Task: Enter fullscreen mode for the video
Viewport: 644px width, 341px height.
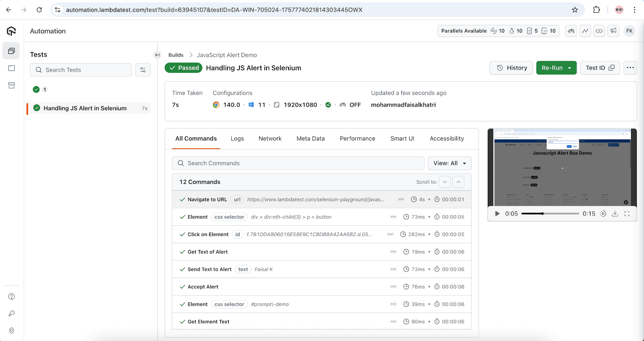Action: (627, 214)
